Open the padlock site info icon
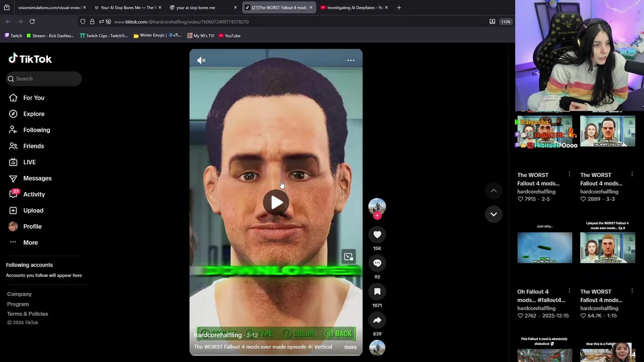This screenshot has height=362, width=644. tap(92, 22)
